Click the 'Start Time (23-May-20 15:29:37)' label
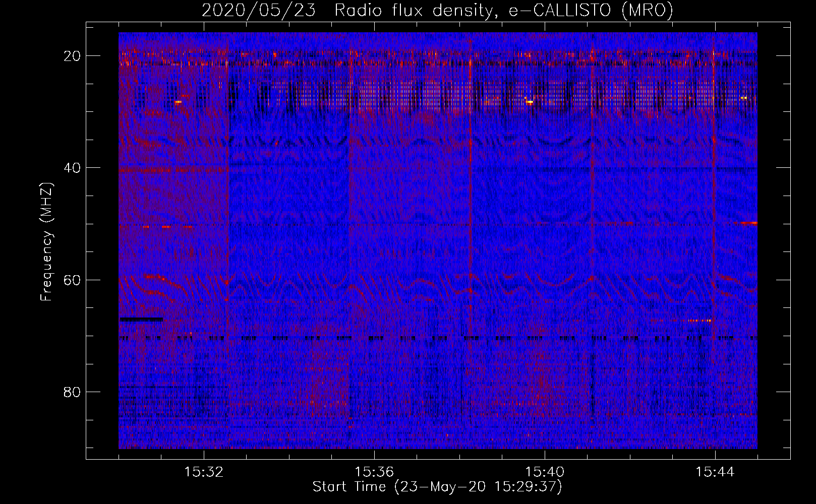 (437, 487)
